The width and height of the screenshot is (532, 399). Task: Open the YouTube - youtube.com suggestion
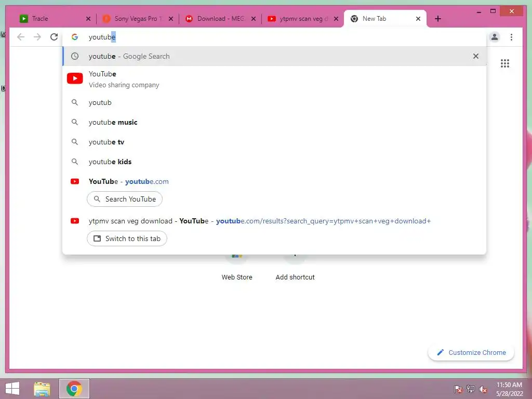[x=274, y=181]
